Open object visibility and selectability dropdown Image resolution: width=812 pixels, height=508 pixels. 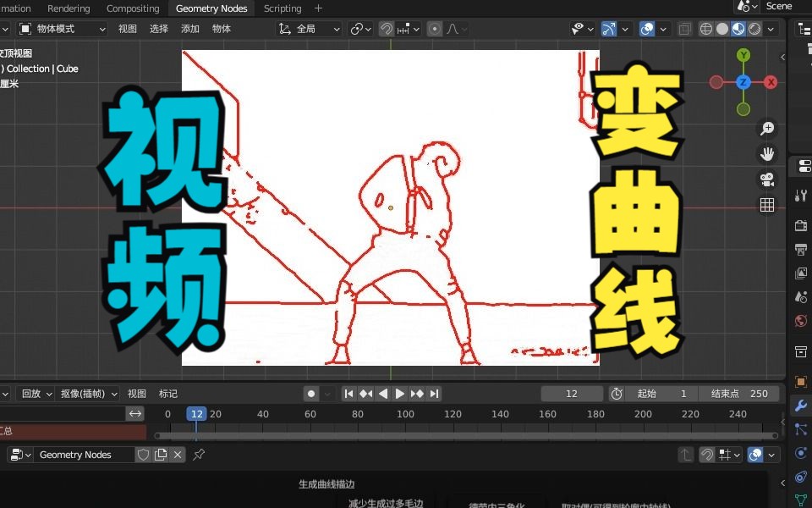pos(582,29)
